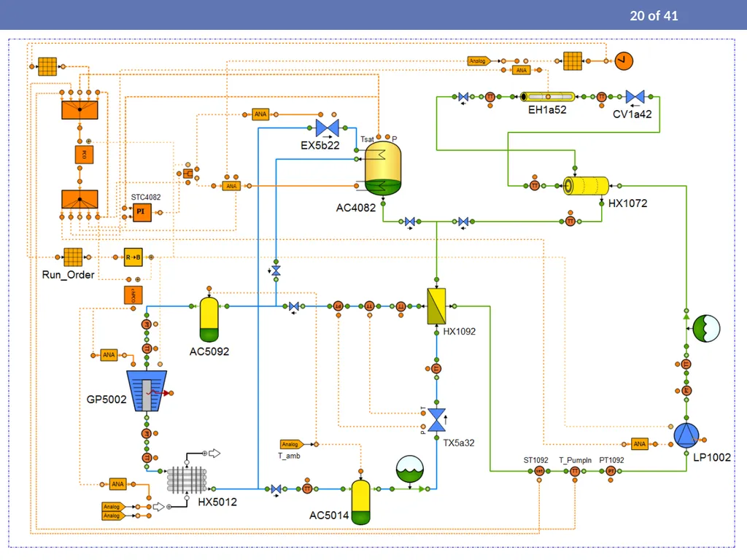Viewport: 747px width, 560px height.
Task: Click the Tsat port label on AC4082
Action: tap(367, 139)
